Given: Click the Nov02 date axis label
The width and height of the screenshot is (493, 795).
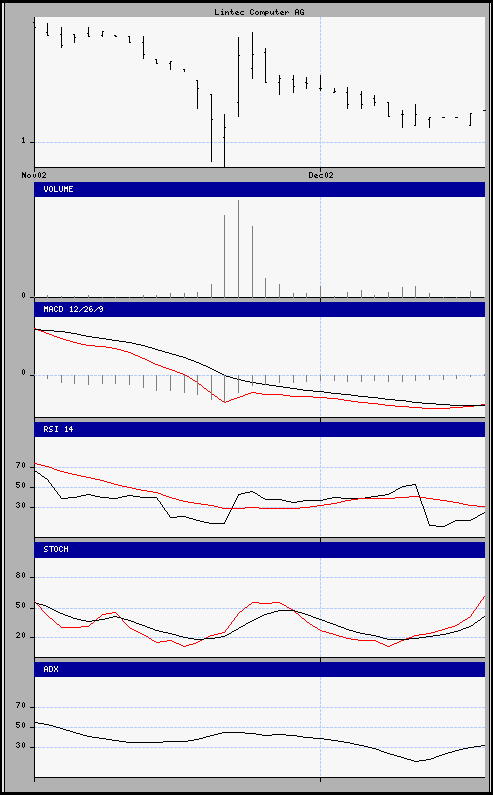Looking at the screenshot, I should click(x=34, y=175).
